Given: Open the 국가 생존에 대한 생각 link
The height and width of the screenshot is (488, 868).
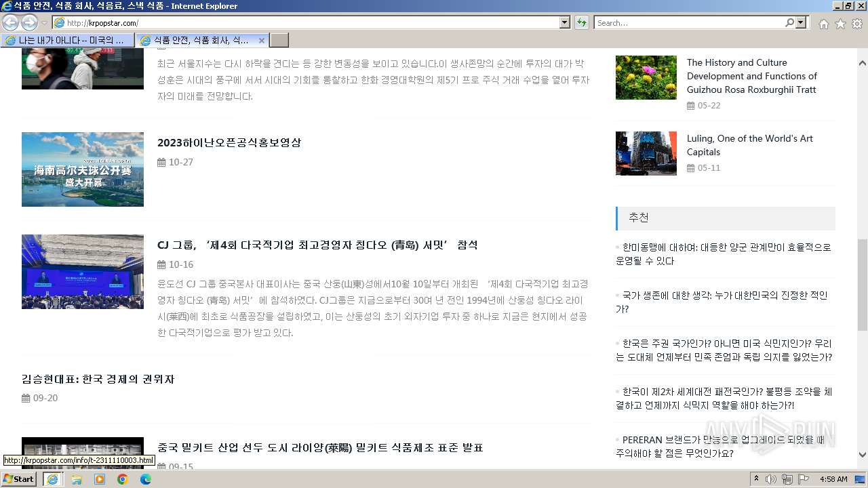Looking at the screenshot, I should pos(722,302).
